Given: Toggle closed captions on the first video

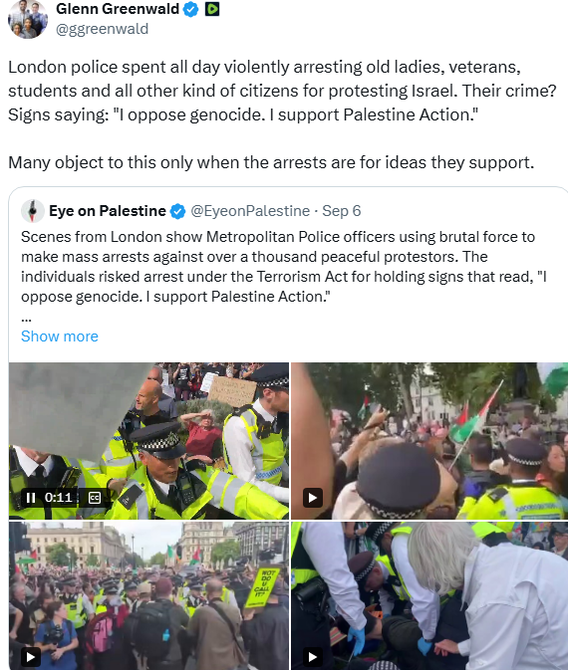Looking at the screenshot, I should (94, 498).
